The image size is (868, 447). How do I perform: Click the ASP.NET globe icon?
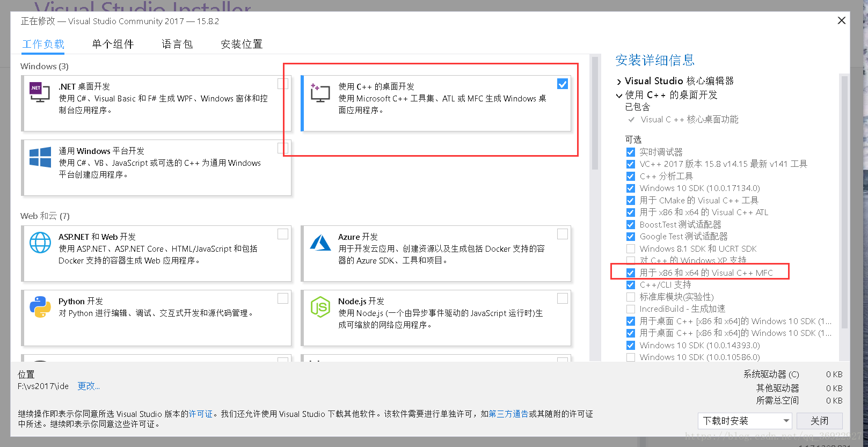point(40,243)
